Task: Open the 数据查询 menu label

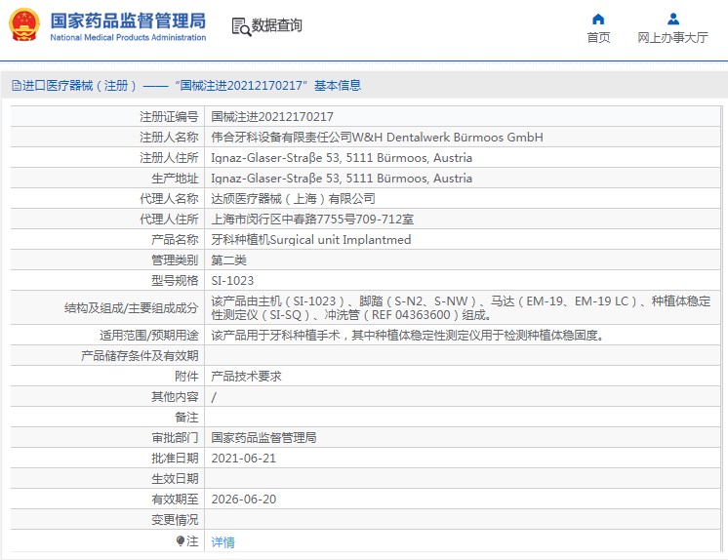Action: coord(277,26)
